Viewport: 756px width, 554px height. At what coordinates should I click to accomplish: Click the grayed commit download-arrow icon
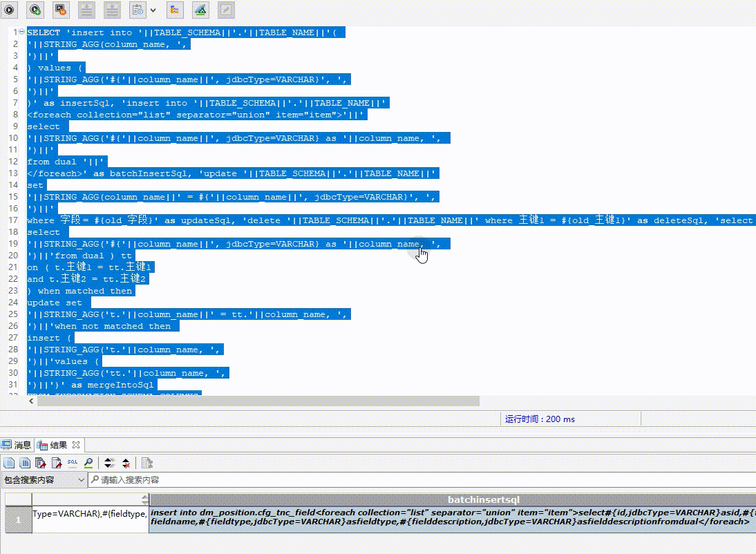coord(86,10)
